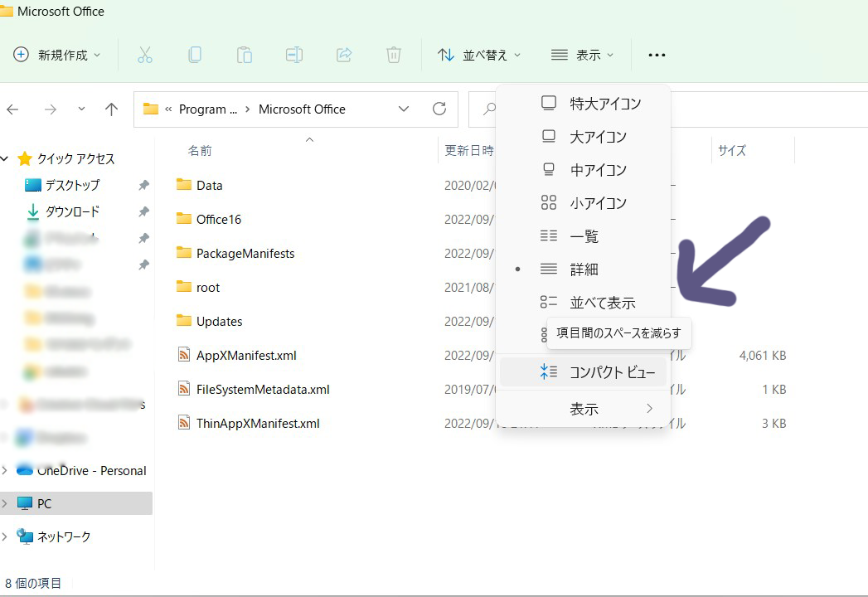Click the Program ... breadcrumb
This screenshot has width=868, height=597.
208,109
